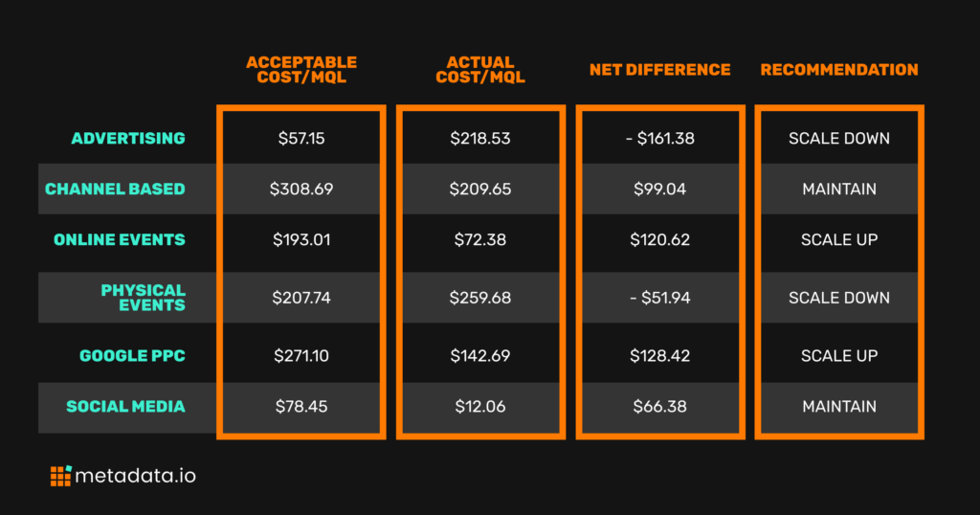Viewport: 980px width, 515px height.
Task: Click the $57.15 advertising acceptable cost cell
Action: tap(301, 138)
